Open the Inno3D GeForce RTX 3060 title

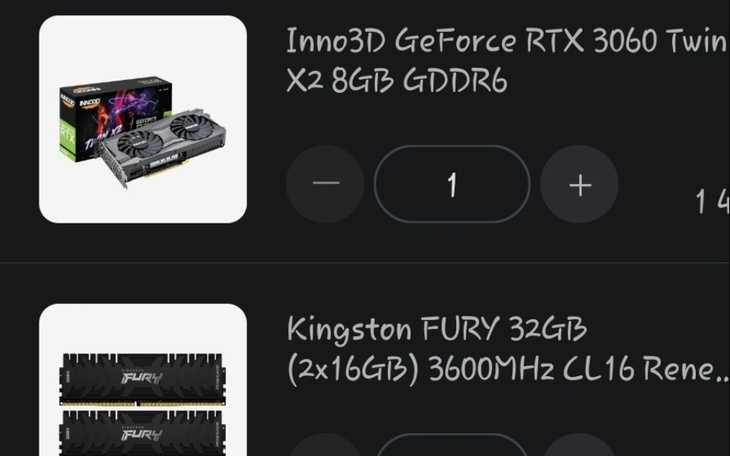[x=506, y=60]
